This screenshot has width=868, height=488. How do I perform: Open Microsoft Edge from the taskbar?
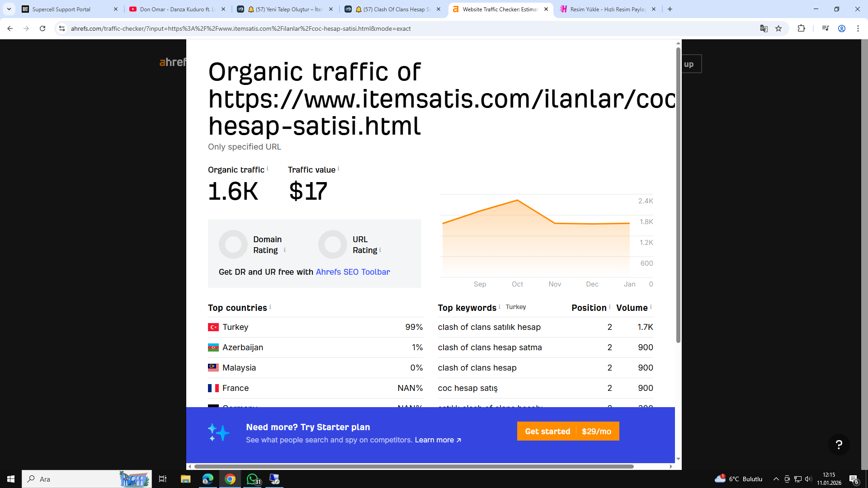pos(208,479)
